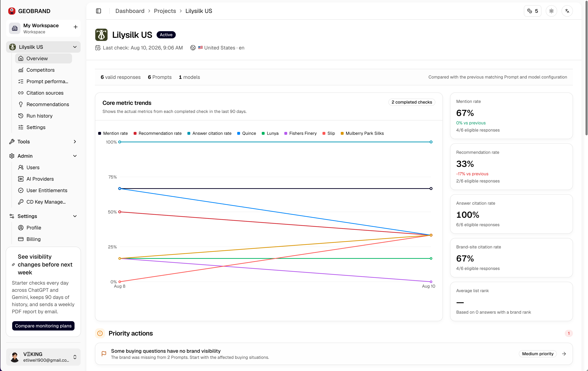Add a workspace with the plus icon
This screenshot has height=371, width=588.
pyautogui.click(x=75, y=27)
